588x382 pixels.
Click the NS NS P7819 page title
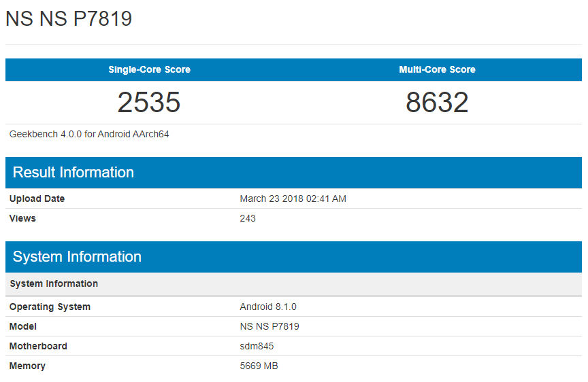coord(69,19)
